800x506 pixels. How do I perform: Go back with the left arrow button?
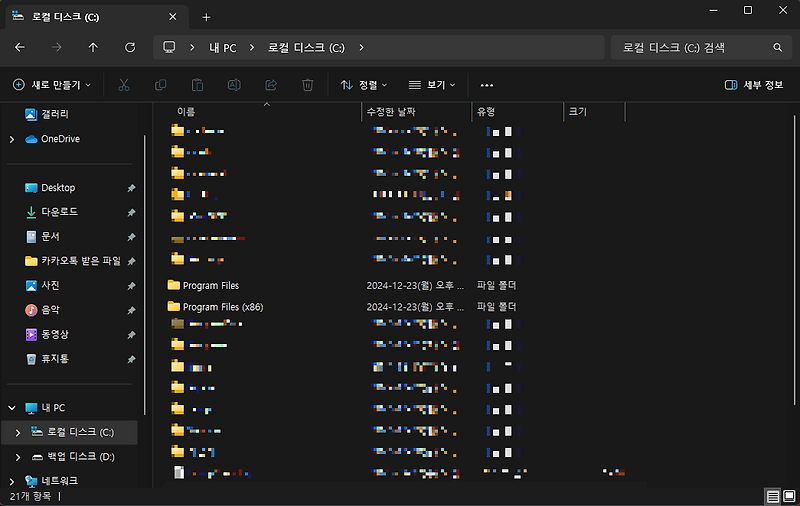pyautogui.click(x=20, y=47)
